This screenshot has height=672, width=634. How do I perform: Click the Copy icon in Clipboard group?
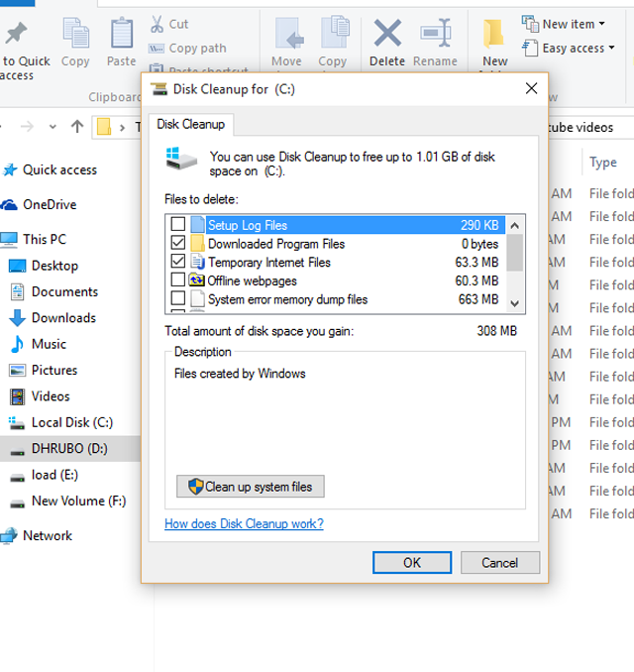click(x=75, y=33)
